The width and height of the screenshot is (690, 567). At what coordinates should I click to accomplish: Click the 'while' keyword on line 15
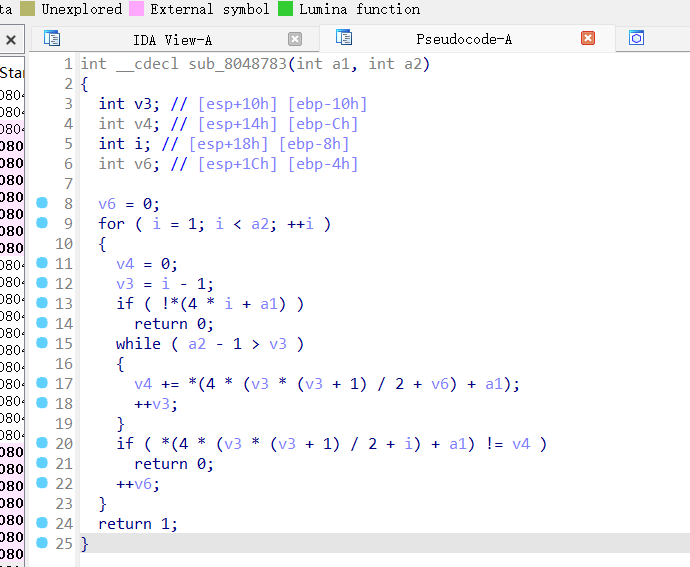(139, 344)
